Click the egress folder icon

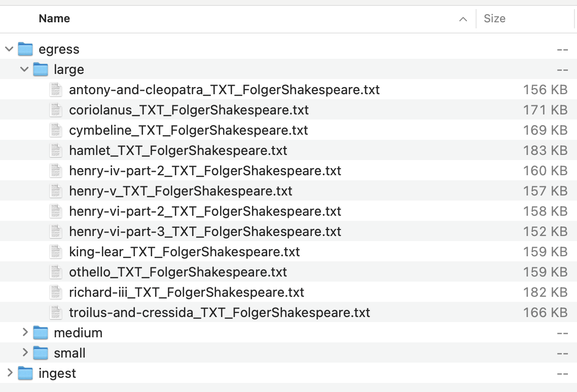(25, 49)
